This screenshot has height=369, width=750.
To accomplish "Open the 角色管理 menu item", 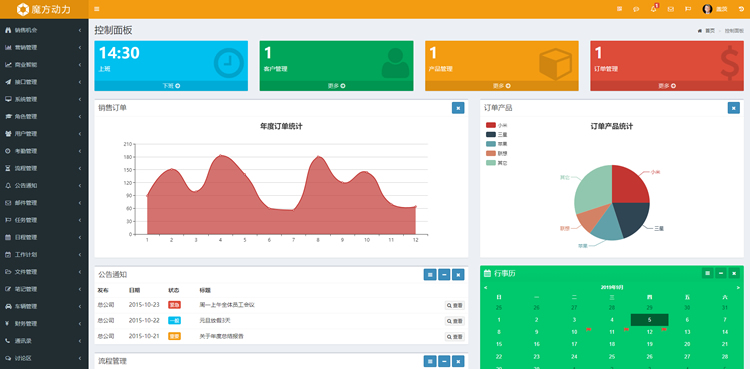I will (x=44, y=116).
